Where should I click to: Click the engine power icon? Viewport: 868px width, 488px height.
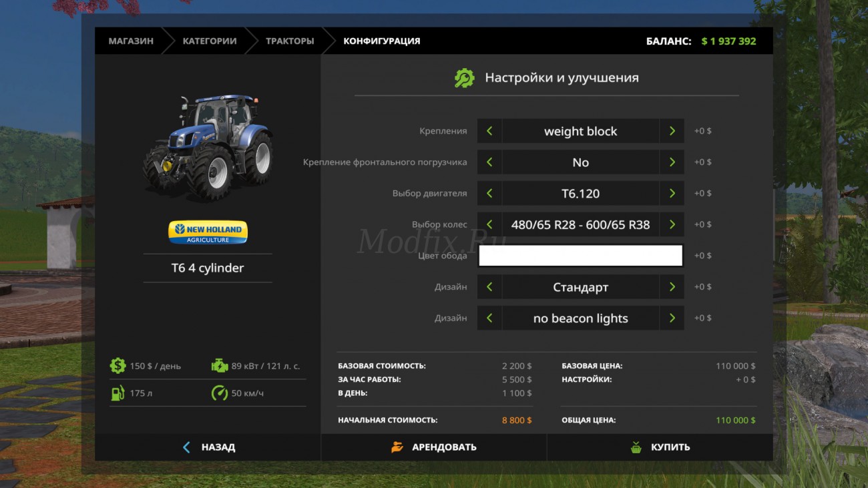point(219,366)
